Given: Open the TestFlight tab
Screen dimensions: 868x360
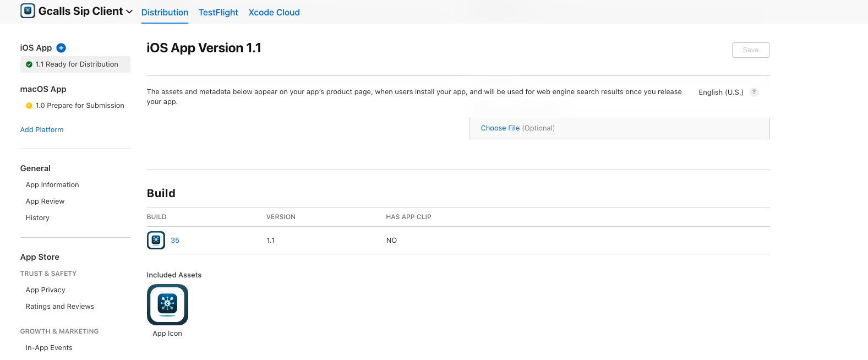Looking at the screenshot, I should tap(218, 12).
